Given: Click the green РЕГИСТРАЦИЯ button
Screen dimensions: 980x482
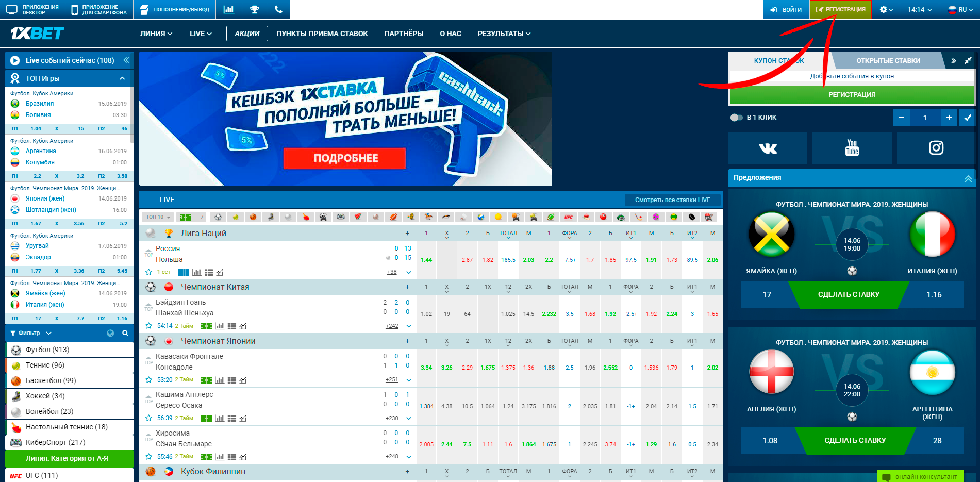Looking at the screenshot, I should [851, 95].
